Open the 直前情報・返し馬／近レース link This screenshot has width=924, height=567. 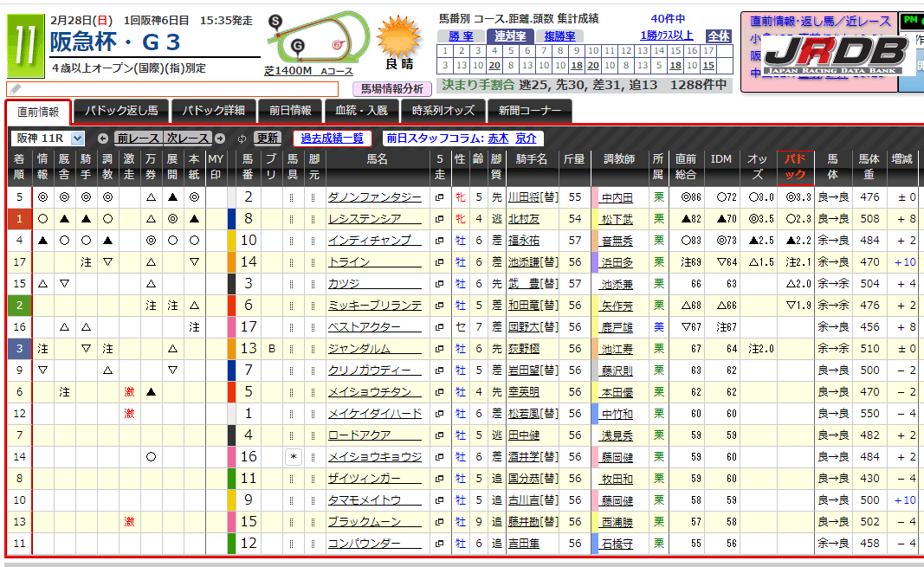(x=820, y=21)
